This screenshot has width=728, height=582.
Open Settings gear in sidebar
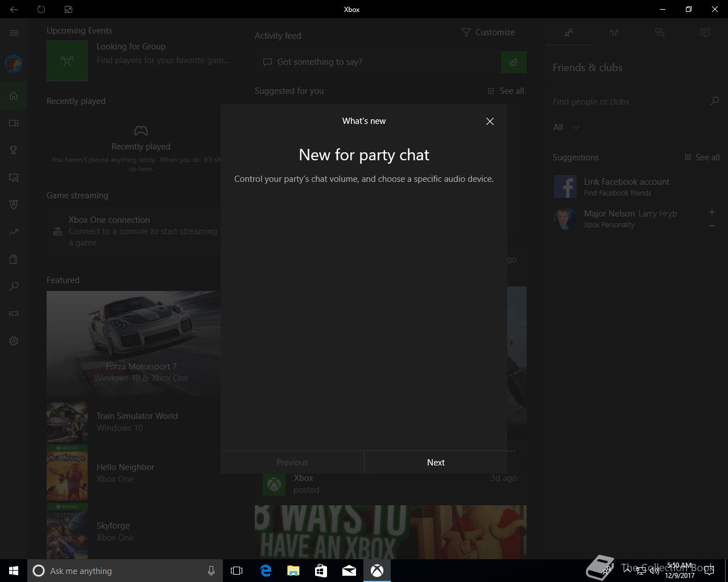pos(14,341)
